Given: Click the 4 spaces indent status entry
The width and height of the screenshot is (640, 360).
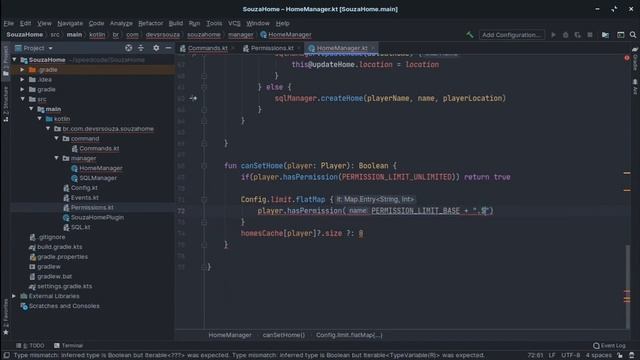Looking at the screenshot, I should click(x=599, y=356).
